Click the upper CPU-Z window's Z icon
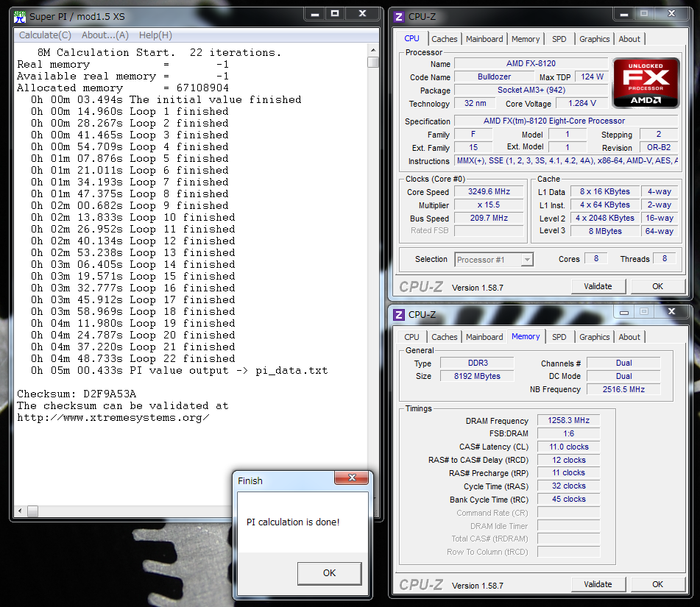This screenshot has height=607, width=700. tap(399, 17)
